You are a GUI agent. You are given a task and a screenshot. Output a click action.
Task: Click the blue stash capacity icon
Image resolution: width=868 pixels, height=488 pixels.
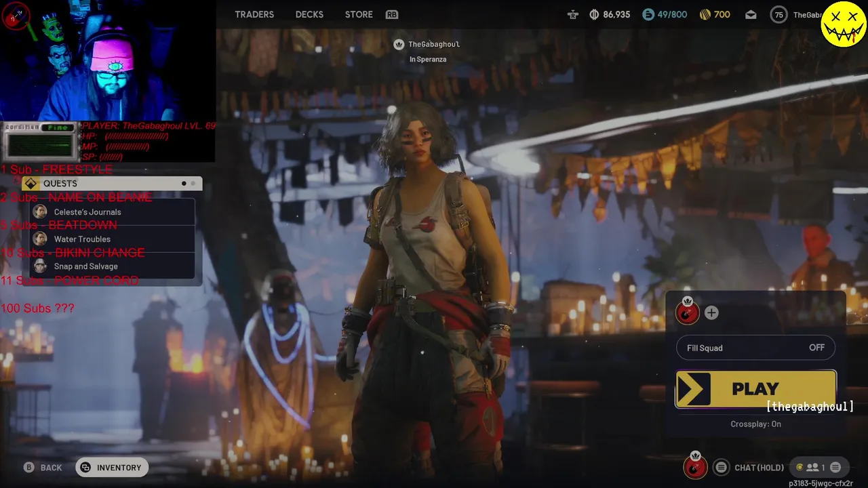pyautogui.click(x=648, y=14)
